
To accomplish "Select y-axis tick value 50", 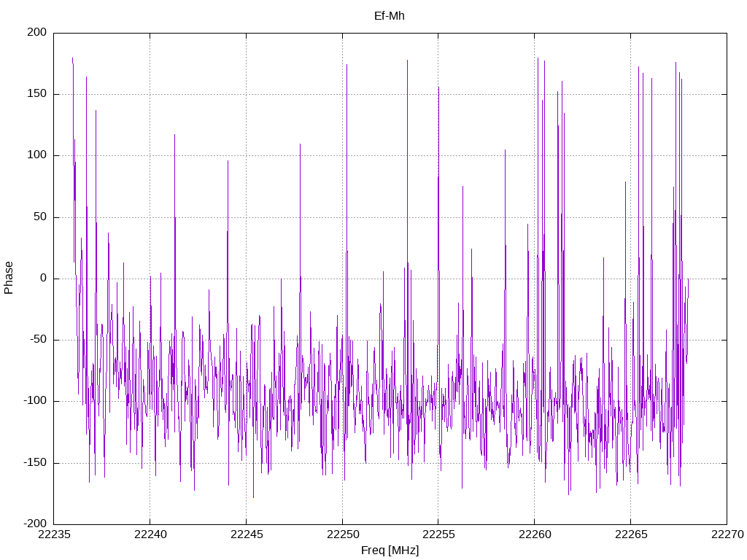I will pos(41,217).
